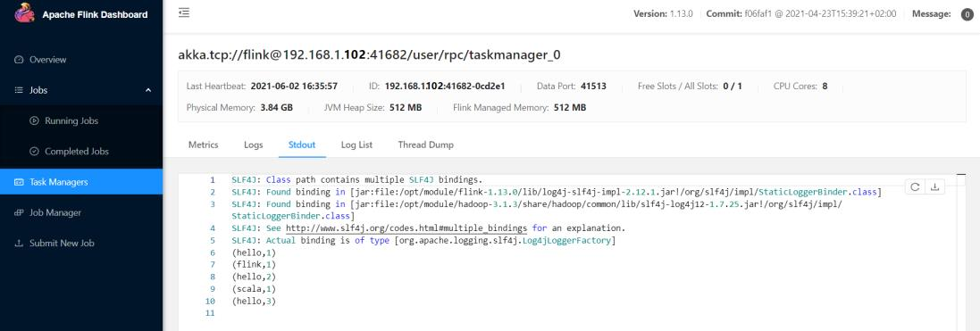Viewport: 980px width, 331px height.
Task: Collapse the sidebar with the fold icon
Action: 184,12
